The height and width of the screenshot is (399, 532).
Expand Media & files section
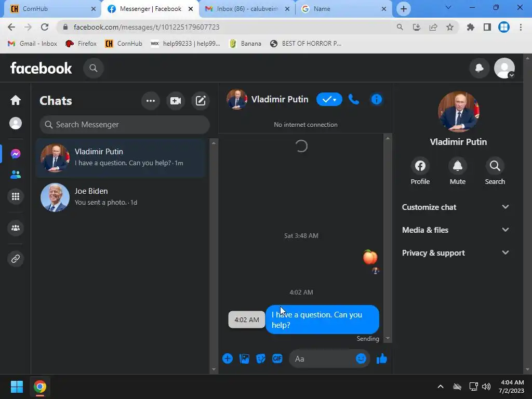click(x=455, y=230)
